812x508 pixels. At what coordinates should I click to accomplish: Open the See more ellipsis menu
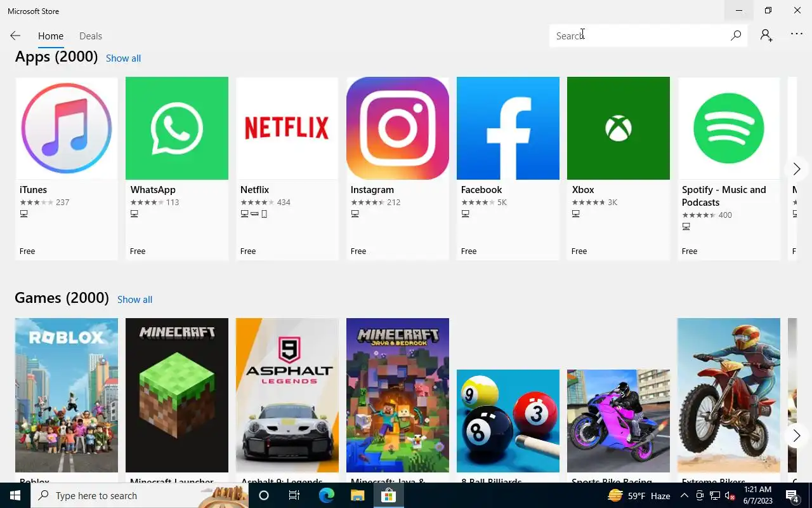797,34
